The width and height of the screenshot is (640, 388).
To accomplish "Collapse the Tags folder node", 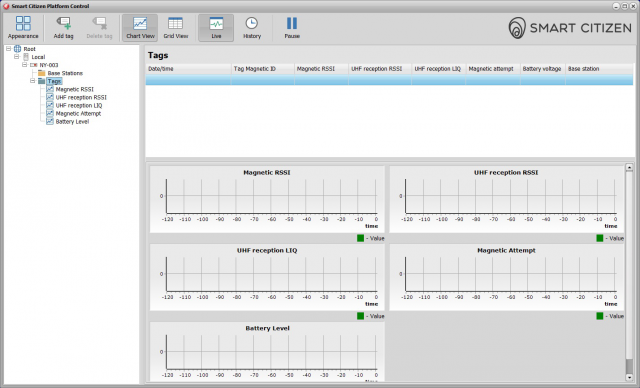I will pos(33,81).
